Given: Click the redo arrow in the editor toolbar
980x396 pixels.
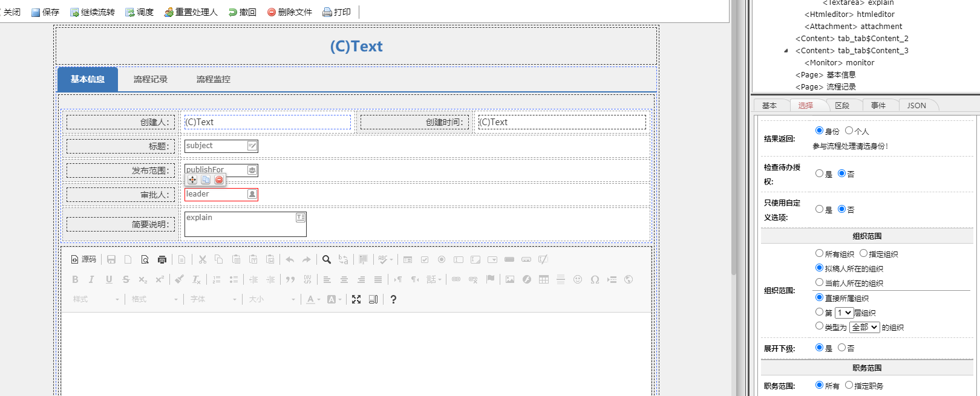Looking at the screenshot, I should point(307,259).
